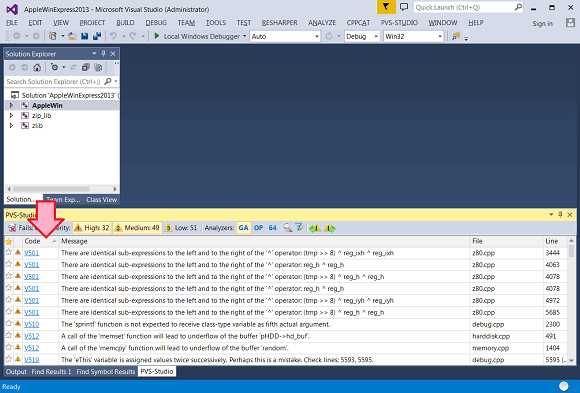Click Home icon in Solution Explorer toolbar
The height and width of the screenshot is (393, 580).
(x=37, y=67)
